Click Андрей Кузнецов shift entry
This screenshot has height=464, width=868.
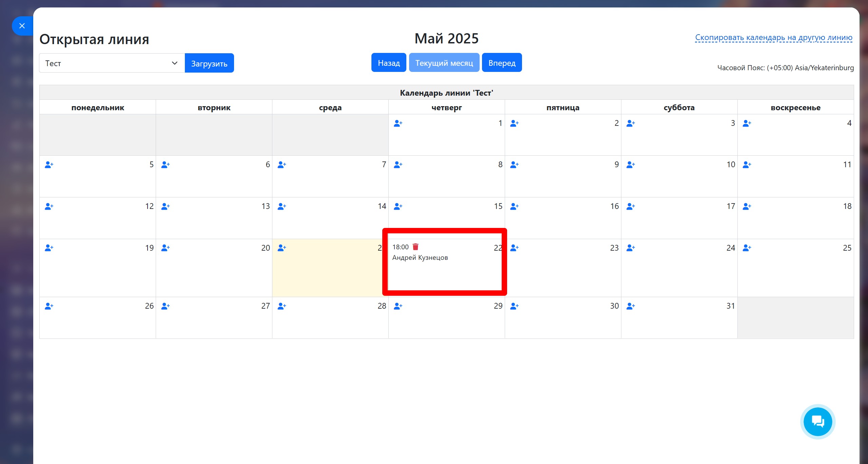coord(420,258)
